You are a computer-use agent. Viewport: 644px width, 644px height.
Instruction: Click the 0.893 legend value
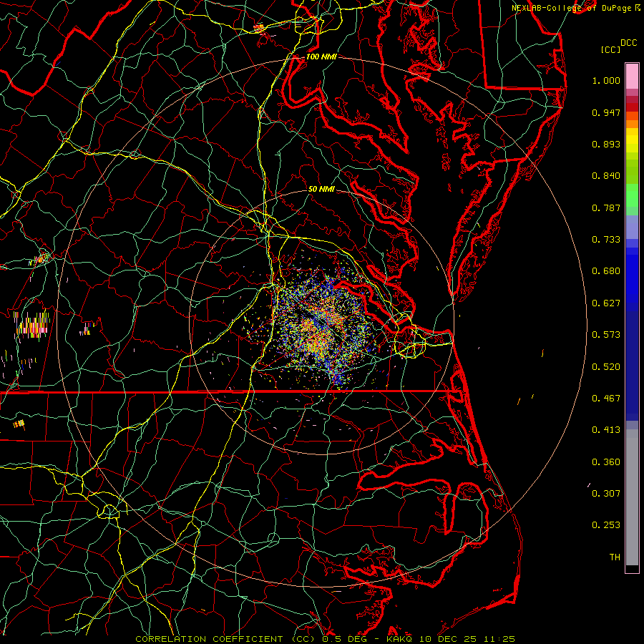pyautogui.click(x=606, y=144)
